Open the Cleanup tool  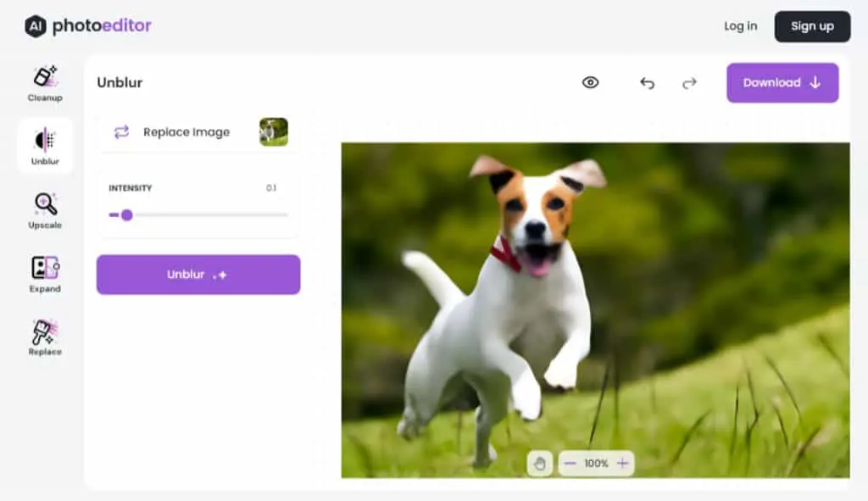point(45,84)
